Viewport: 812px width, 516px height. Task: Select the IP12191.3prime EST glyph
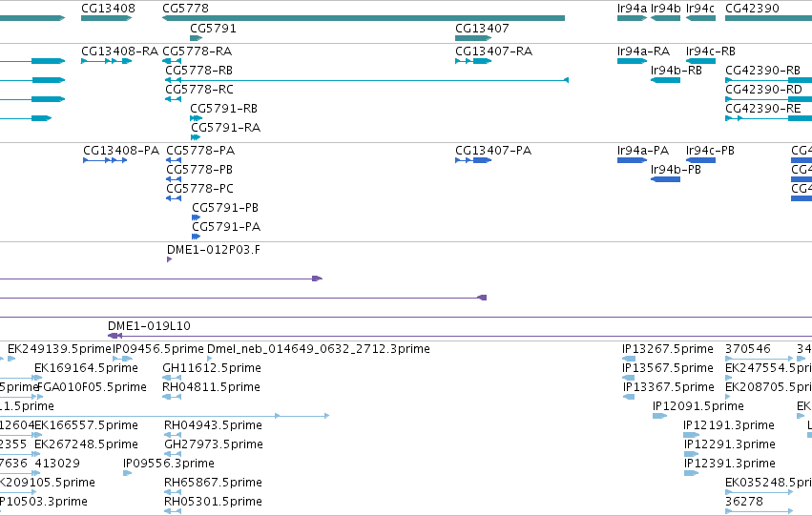point(692,435)
